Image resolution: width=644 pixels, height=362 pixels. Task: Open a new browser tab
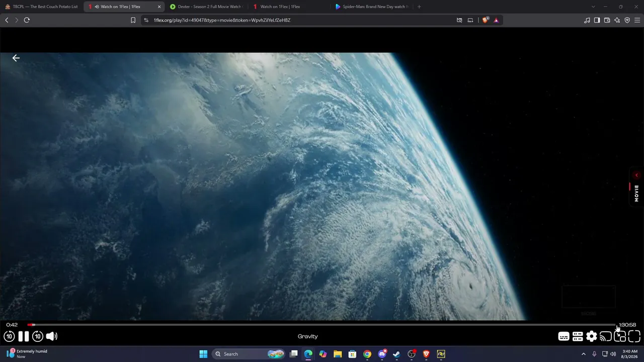point(419,7)
